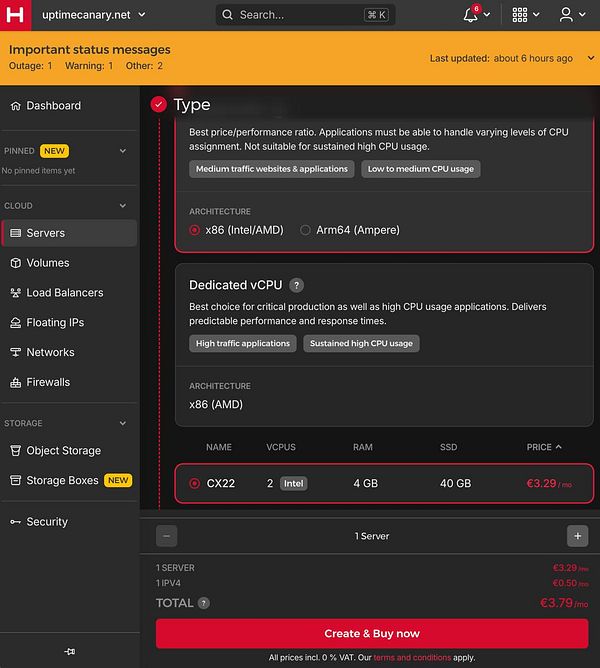Click 'Medium traffic websites & applications' tag
The image size is (600, 668).
click(272, 169)
